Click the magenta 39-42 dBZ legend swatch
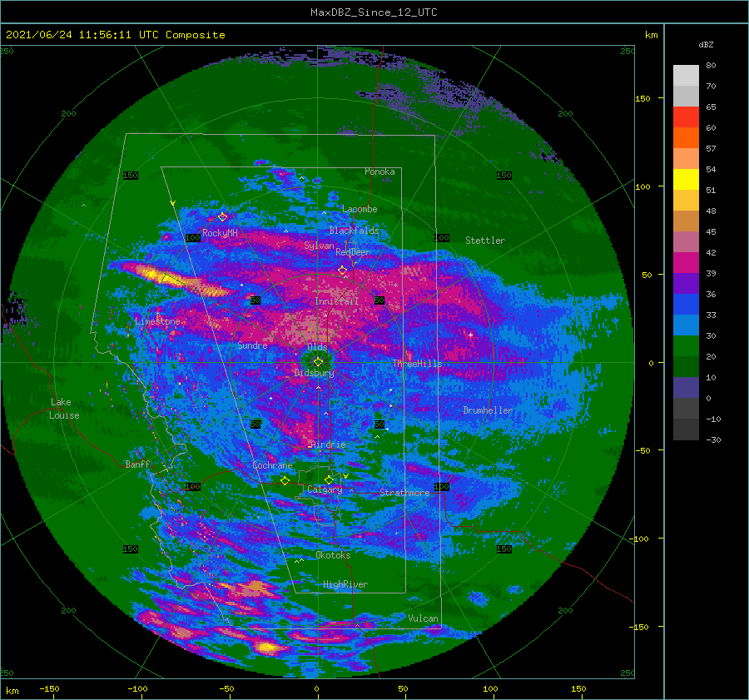 (686, 263)
